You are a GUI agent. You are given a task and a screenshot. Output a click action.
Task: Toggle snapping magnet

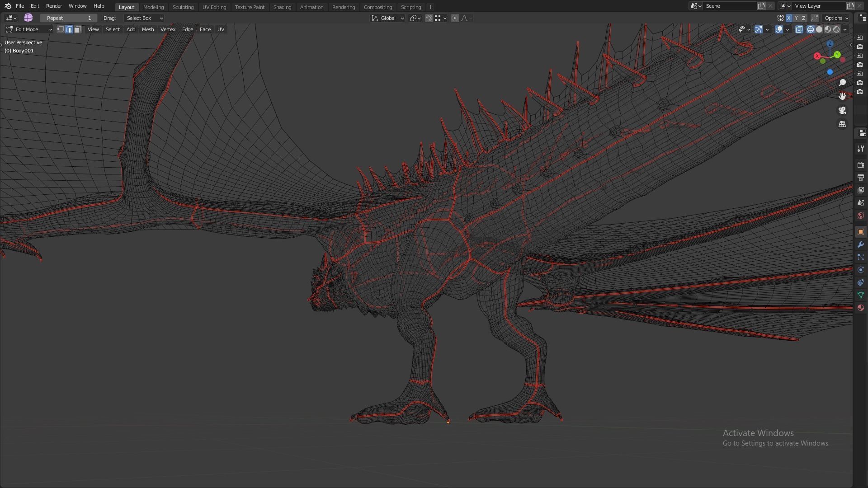pyautogui.click(x=429, y=18)
